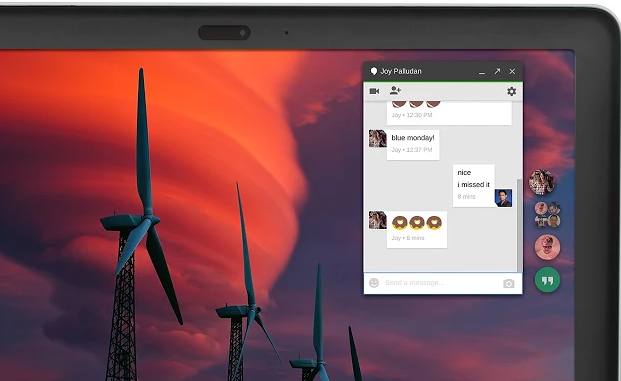Open the group conversation avatar bubble

coord(547,215)
